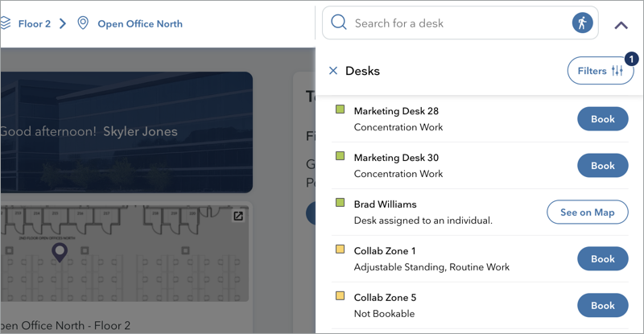The height and width of the screenshot is (334, 644).
Task: Open the Filters button
Action: pyautogui.click(x=600, y=71)
